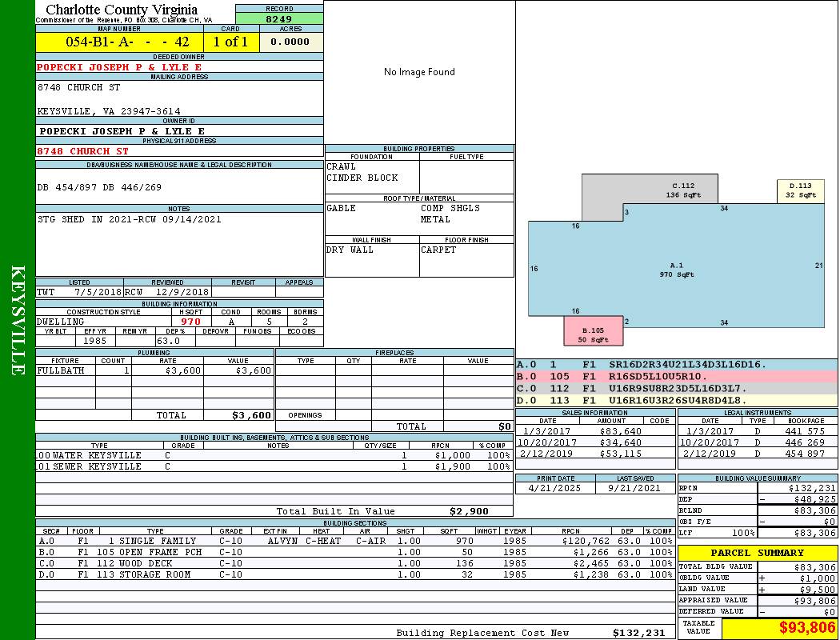The image size is (840, 640).
Task: Click print date 4/21/2025
Action: tap(554, 489)
